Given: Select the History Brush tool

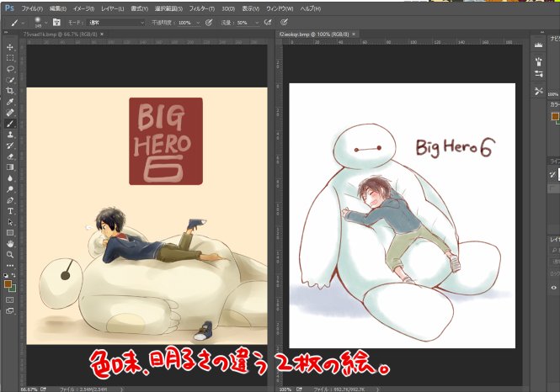Looking at the screenshot, I should 10,146.
